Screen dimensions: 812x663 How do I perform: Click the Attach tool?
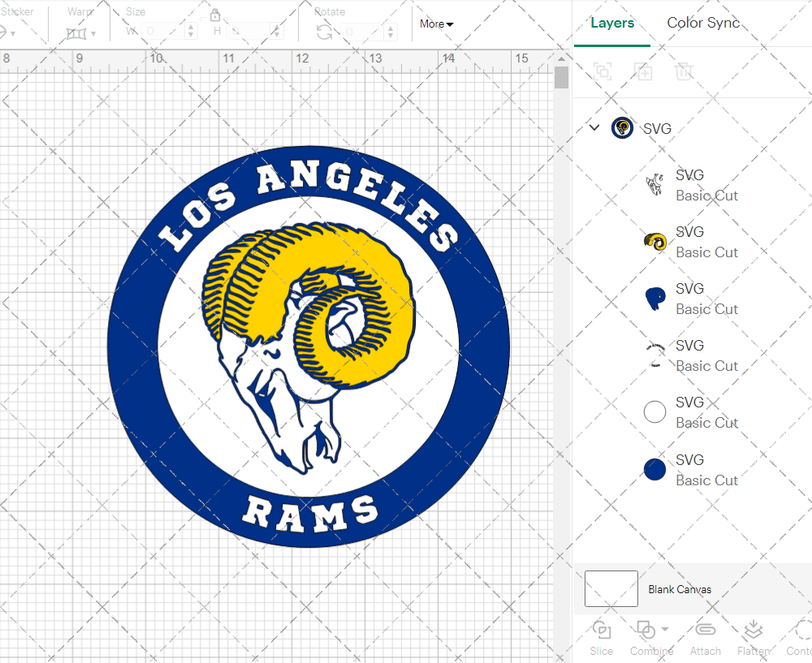(x=706, y=639)
